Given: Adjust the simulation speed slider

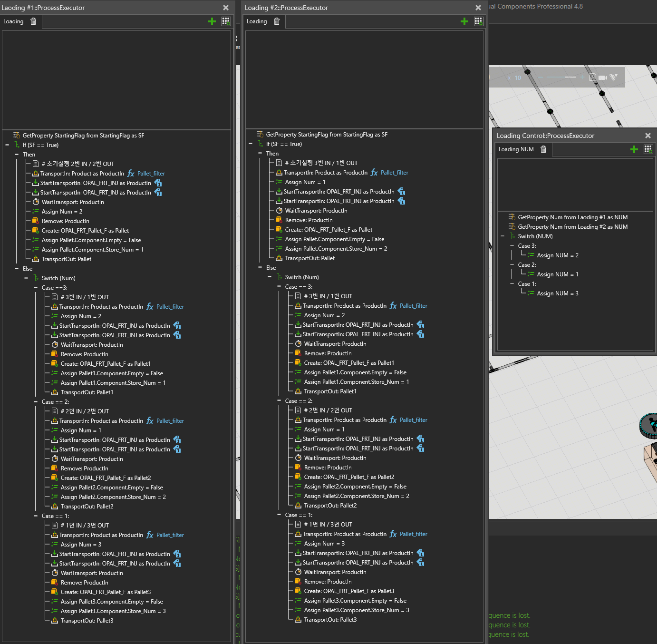Looking at the screenshot, I should (x=565, y=77).
